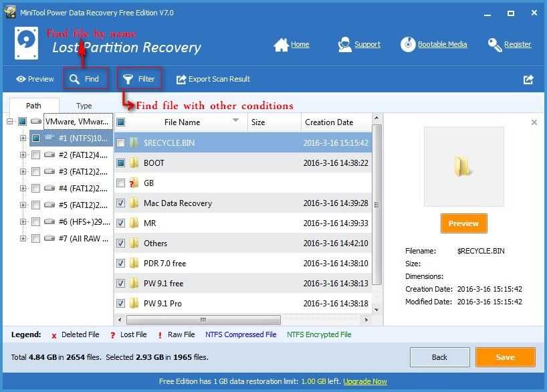
Task: Click the folder thumbnail in preview pane
Action: (x=463, y=167)
